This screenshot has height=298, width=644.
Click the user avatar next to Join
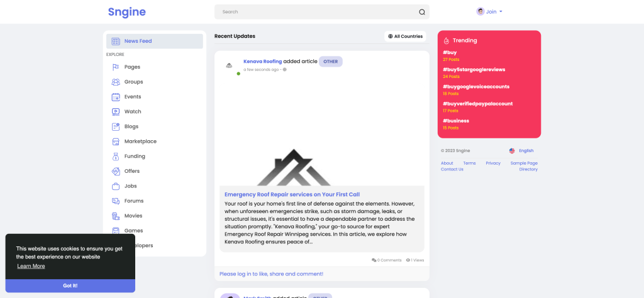480,11
